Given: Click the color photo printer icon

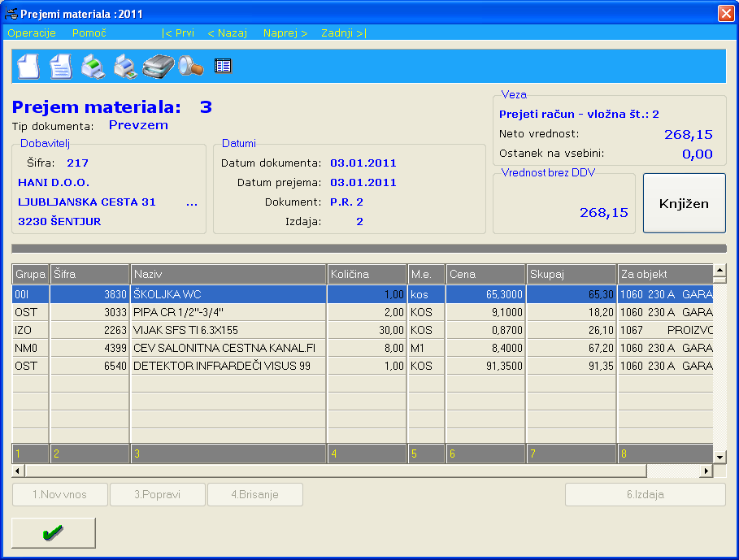Looking at the screenshot, I should point(124,66).
